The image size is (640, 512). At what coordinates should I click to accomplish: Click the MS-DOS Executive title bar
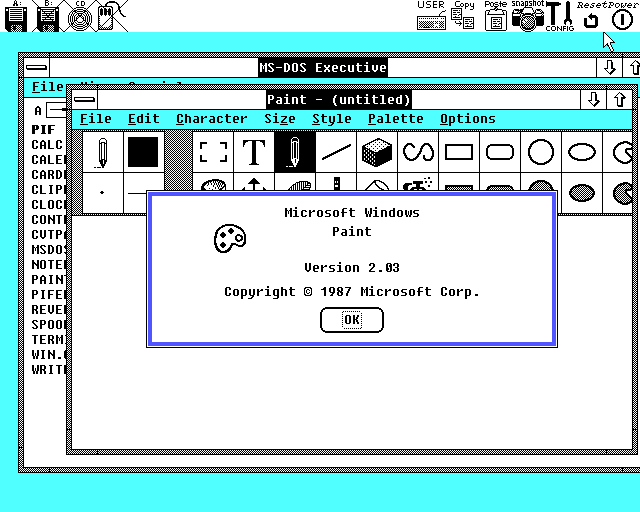point(323,67)
